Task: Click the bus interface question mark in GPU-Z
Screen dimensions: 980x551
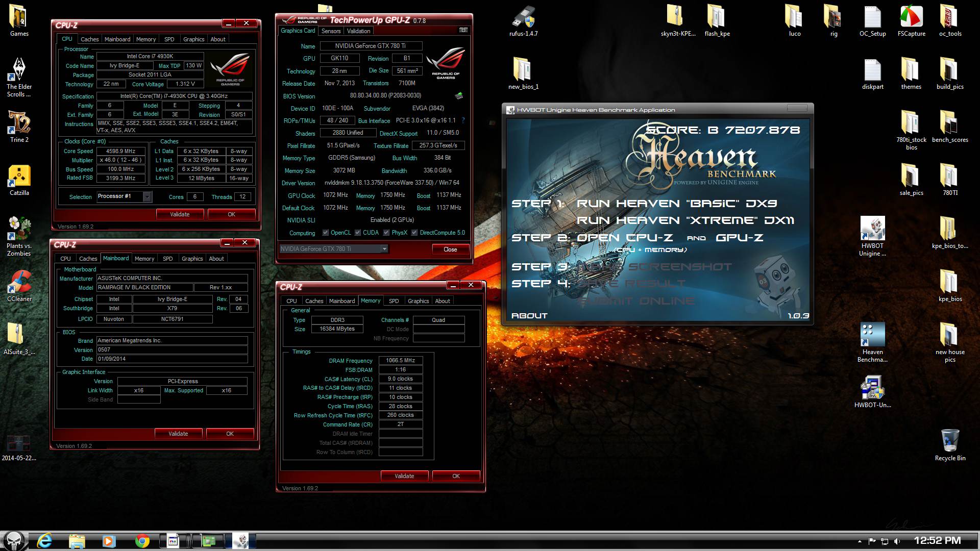Action: coord(463,120)
